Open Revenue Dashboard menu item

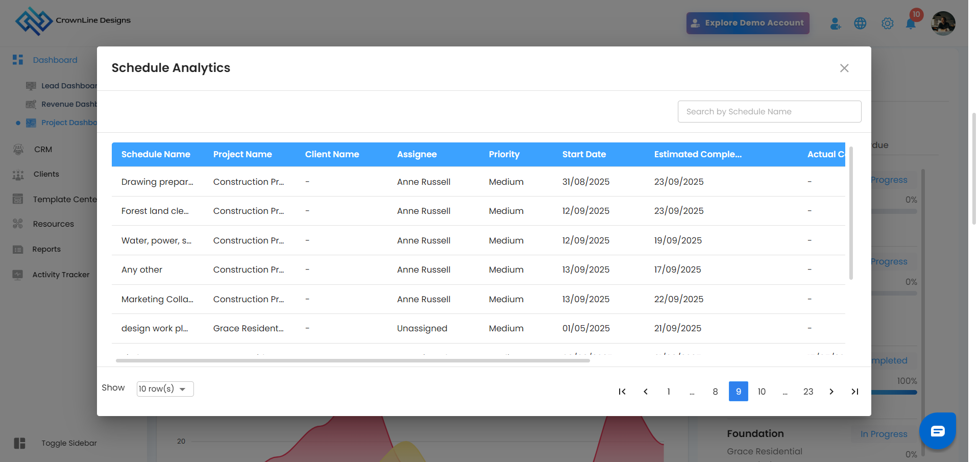pos(69,104)
